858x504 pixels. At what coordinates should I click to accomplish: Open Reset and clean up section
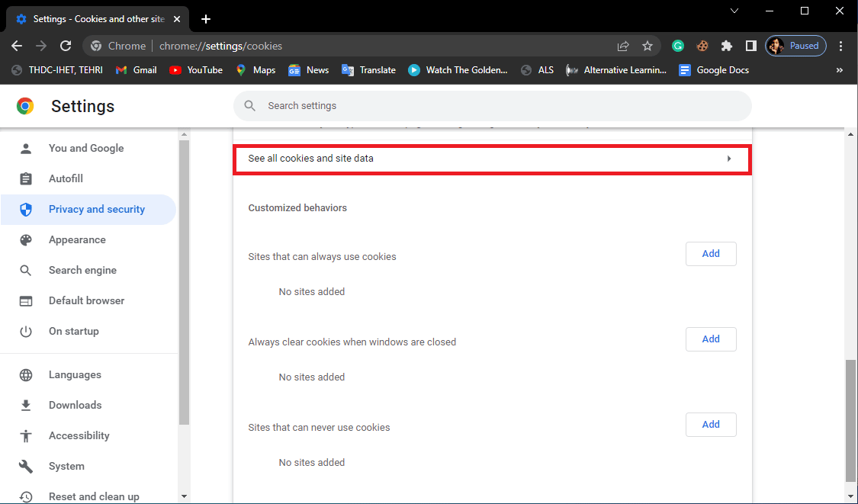click(88, 496)
